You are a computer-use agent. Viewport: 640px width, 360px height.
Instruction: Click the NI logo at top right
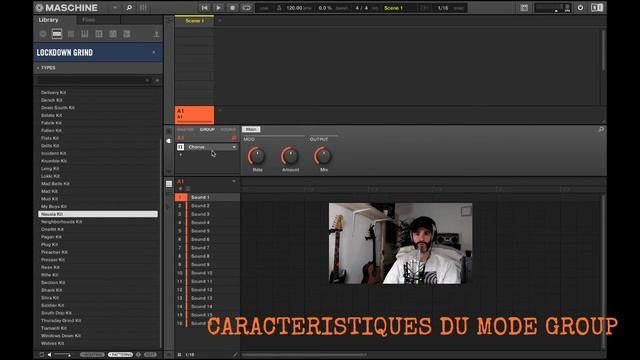click(x=597, y=8)
